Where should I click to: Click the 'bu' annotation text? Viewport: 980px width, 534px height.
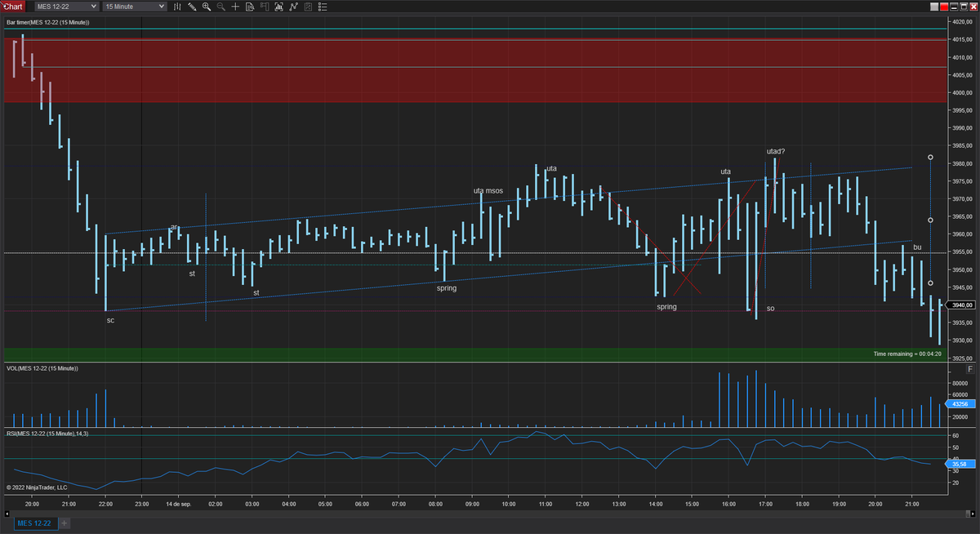click(x=917, y=247)
